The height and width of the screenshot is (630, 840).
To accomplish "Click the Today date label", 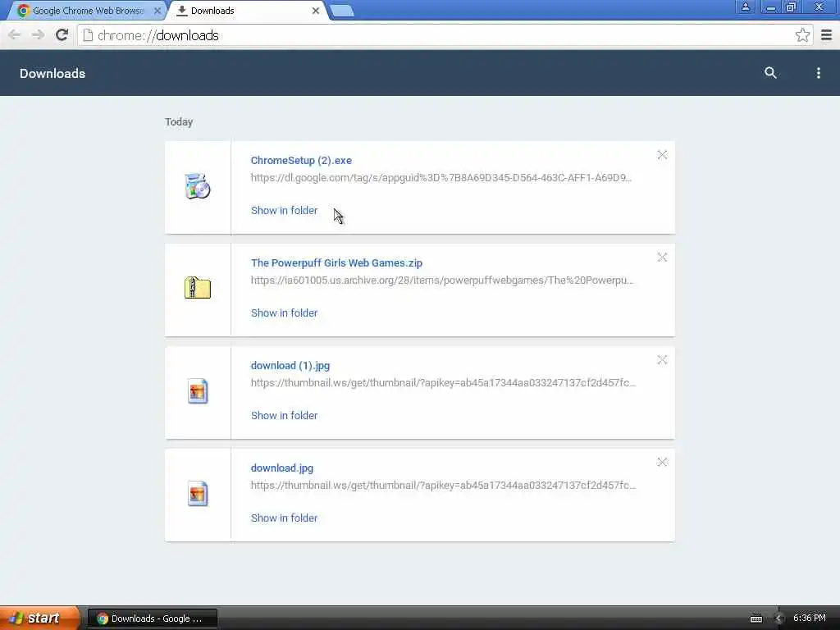I will tap(179, 122).
